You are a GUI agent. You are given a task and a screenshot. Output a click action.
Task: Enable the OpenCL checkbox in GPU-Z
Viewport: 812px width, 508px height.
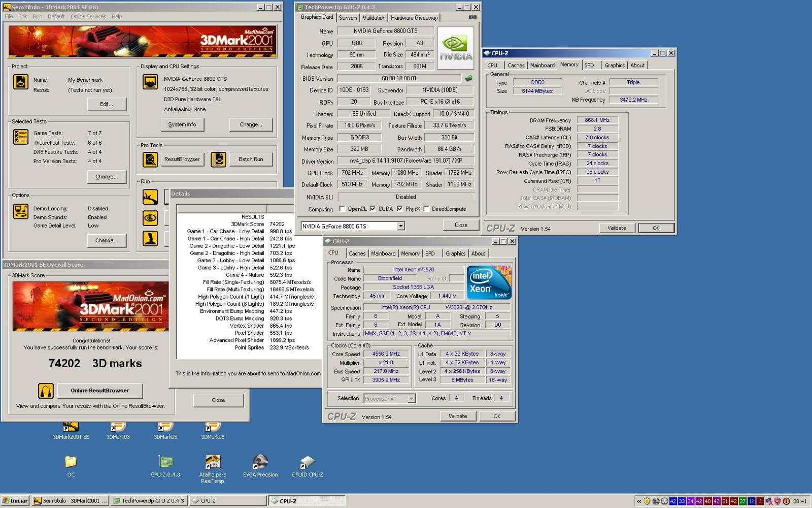pos(342,209)
